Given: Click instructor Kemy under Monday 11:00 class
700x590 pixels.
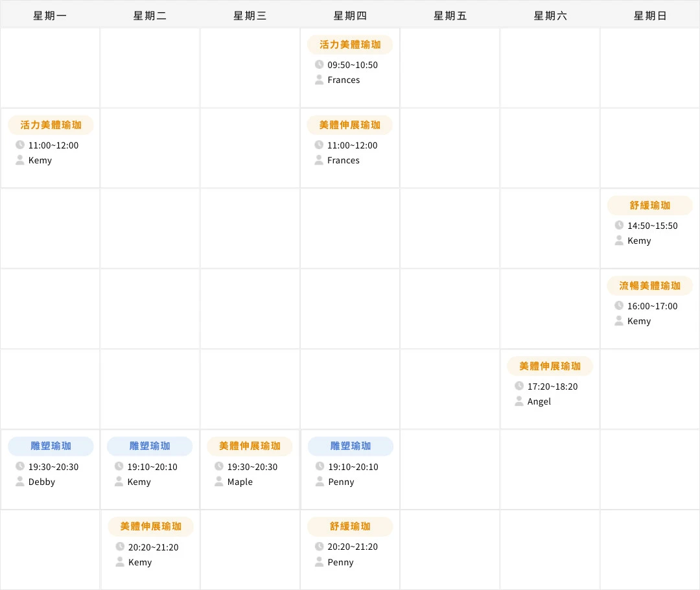Looking at the screenshot, I should click(40, 160).
